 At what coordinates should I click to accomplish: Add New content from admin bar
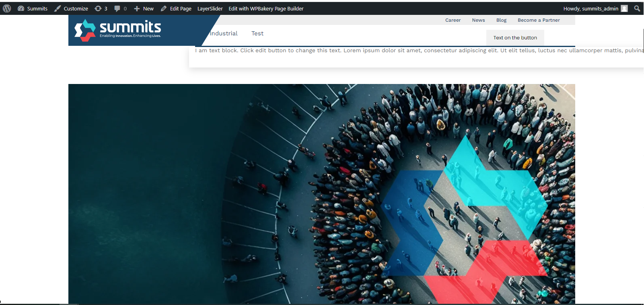(144, 8)
